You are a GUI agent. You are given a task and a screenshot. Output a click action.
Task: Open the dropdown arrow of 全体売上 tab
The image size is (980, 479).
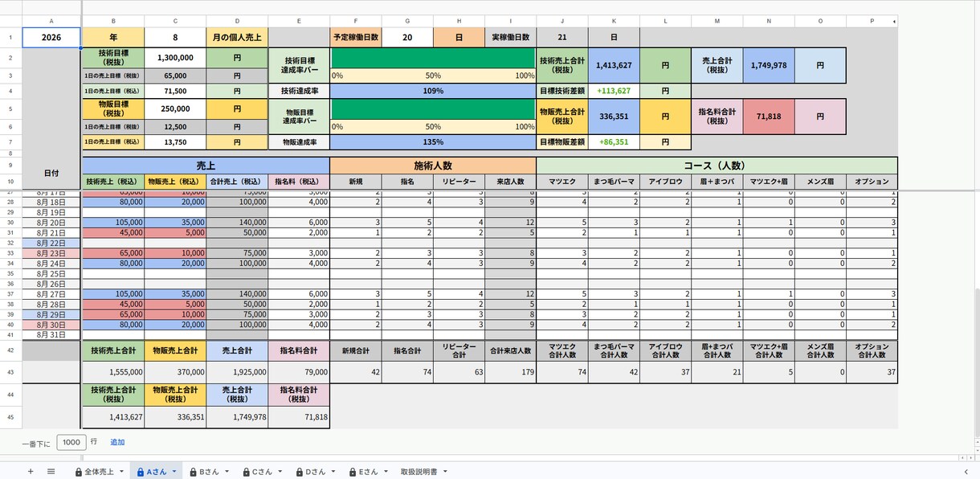click(x=121, y=472)
